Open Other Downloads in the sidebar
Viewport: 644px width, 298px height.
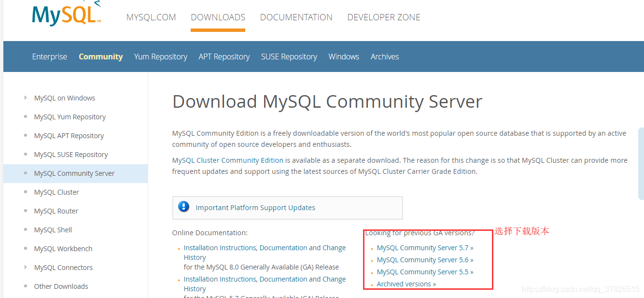[61, 286]
